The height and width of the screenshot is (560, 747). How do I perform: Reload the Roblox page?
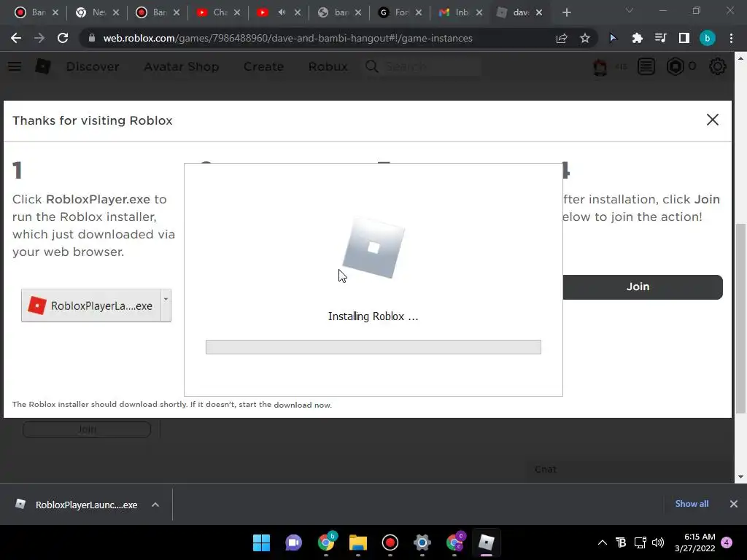pos(63,38)
